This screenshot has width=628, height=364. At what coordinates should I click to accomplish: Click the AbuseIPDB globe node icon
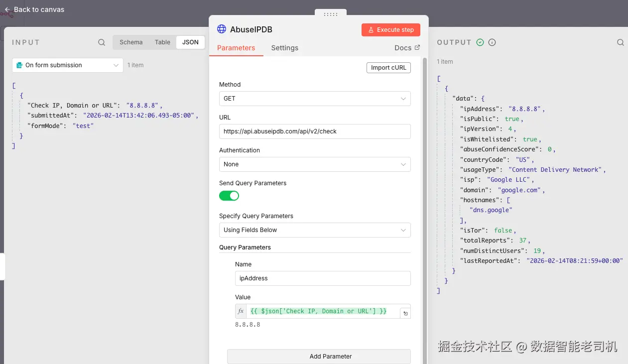pos(222,29)
